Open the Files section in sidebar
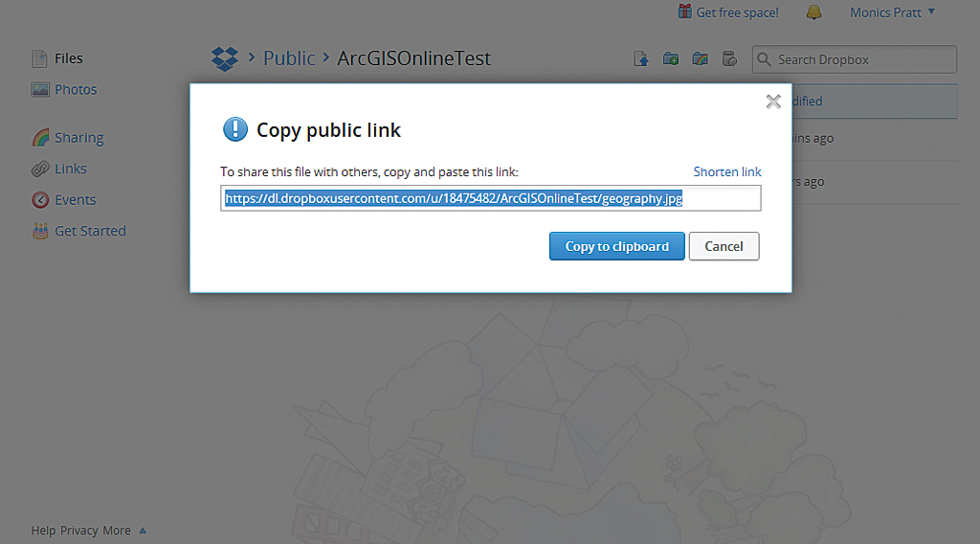Viewport: 980px width, 544px height. point(68,58)
